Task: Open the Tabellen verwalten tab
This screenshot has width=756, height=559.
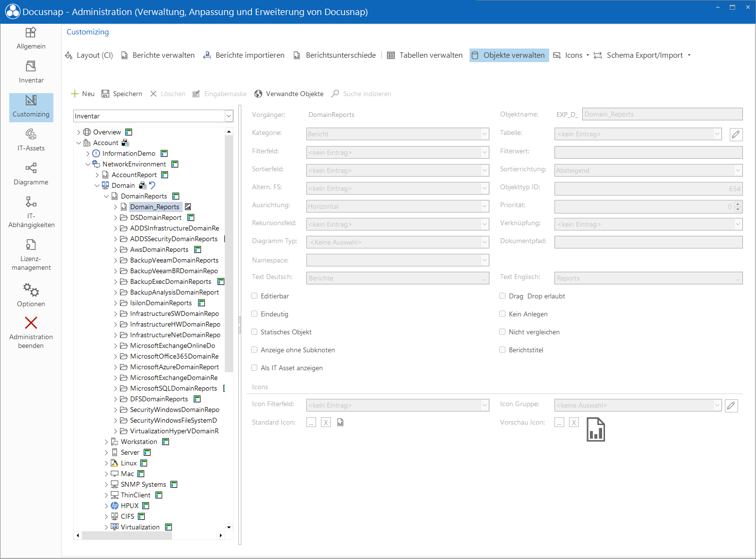Action: [x=425, y=55]
